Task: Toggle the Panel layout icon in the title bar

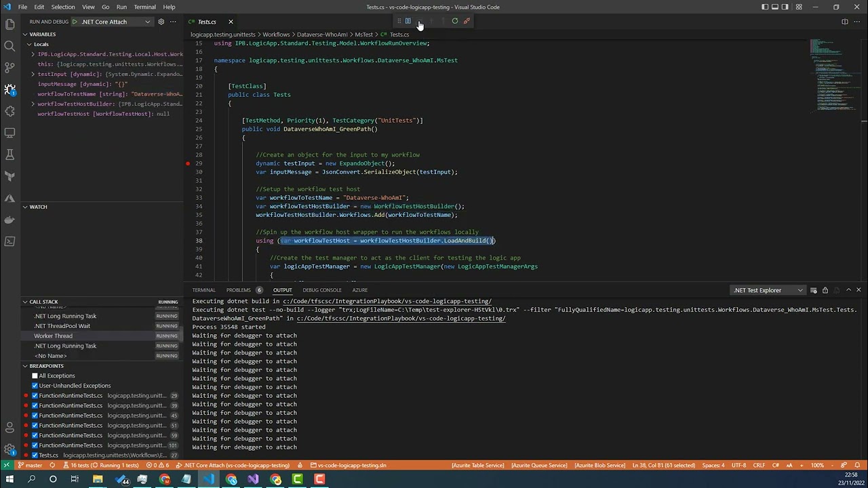Action: (776, 7)
